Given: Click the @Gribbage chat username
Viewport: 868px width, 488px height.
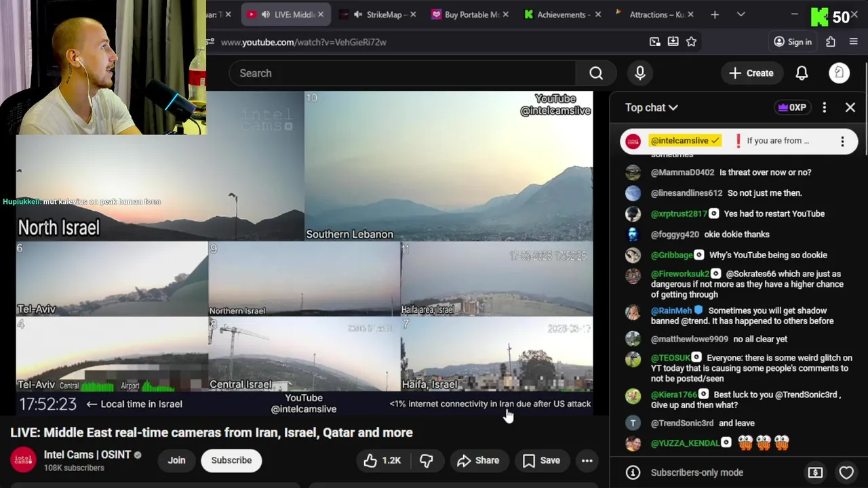Looking at the screenshot, I should pos(672,255).
